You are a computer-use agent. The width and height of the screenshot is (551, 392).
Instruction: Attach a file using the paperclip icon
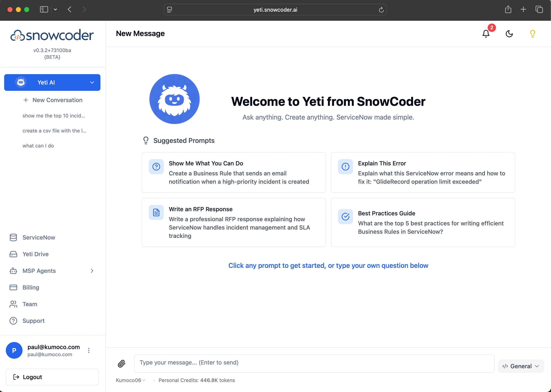[121, 363]
